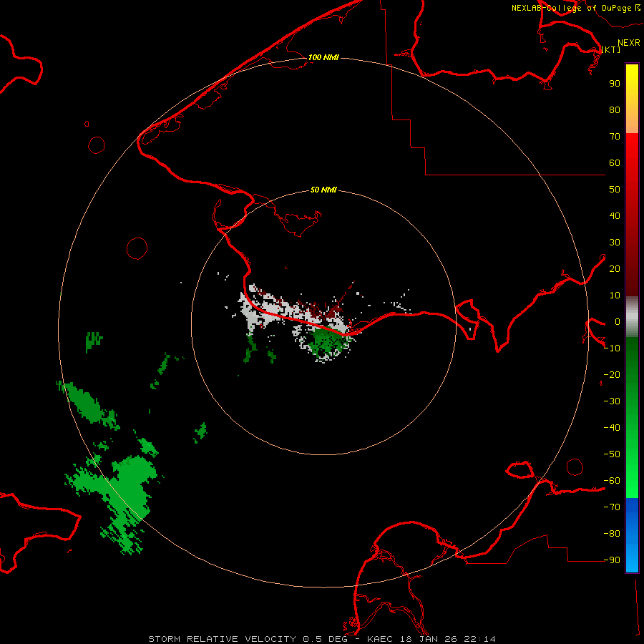Screen dimensions: 644x644
Task: Click the "NEXR" label above the scale
Action: [x=628, y=43]
